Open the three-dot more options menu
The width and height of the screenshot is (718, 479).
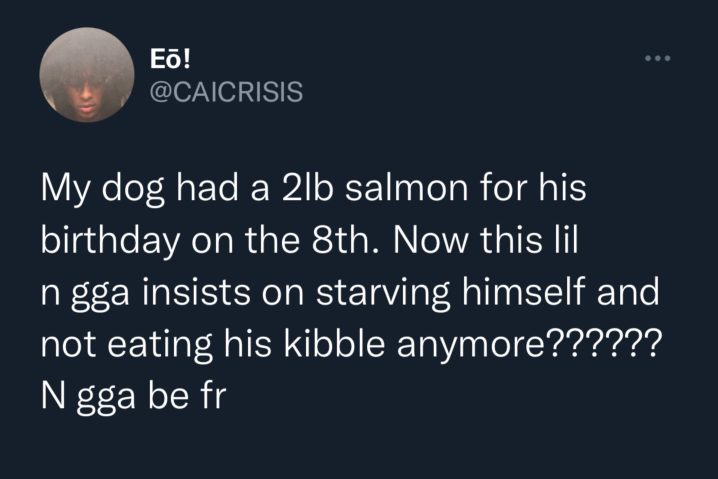658,58
